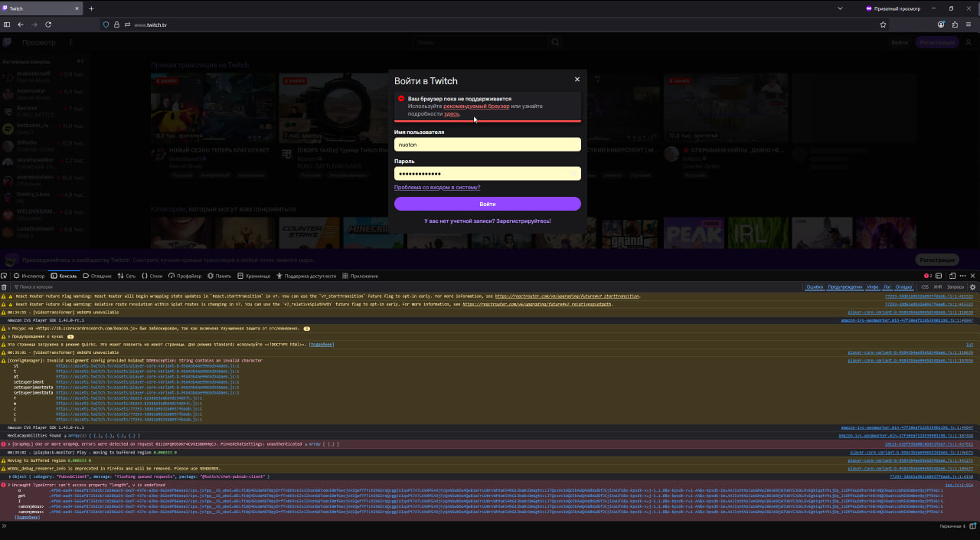This screenshot has width=980, height=540.
Task: Select the Twitch tab in the tab strip
Action: click(x=42, y=8)
